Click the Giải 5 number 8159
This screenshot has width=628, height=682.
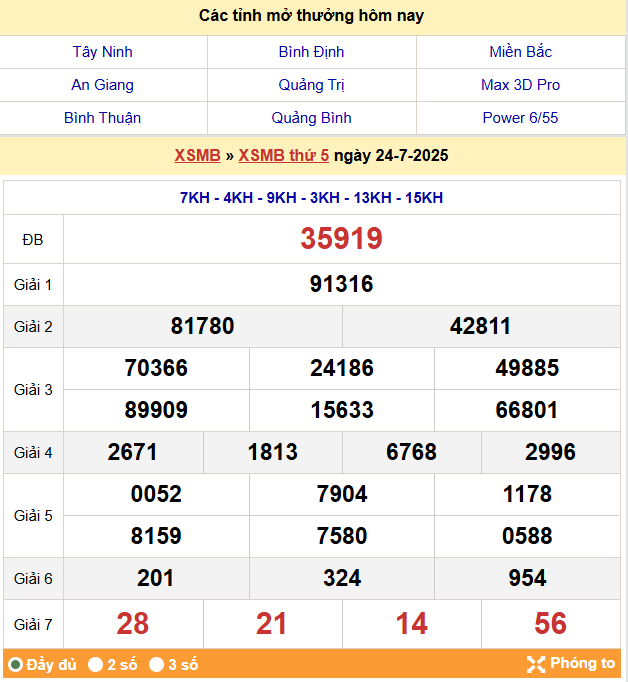[x=156, y=536]
